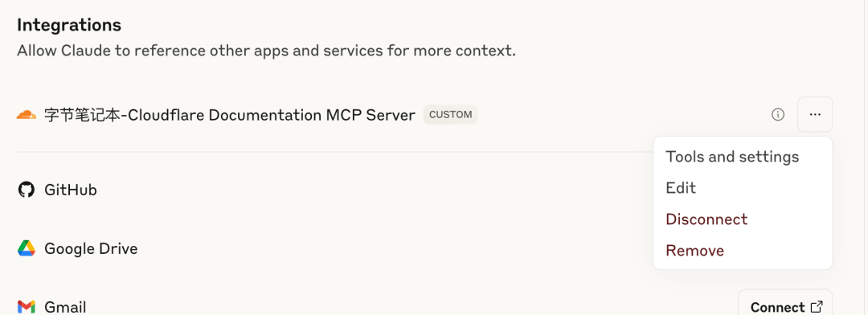This screenshot has width=868, height=315.
Task: Connect the Gmail integration
Action: point(785,305)
